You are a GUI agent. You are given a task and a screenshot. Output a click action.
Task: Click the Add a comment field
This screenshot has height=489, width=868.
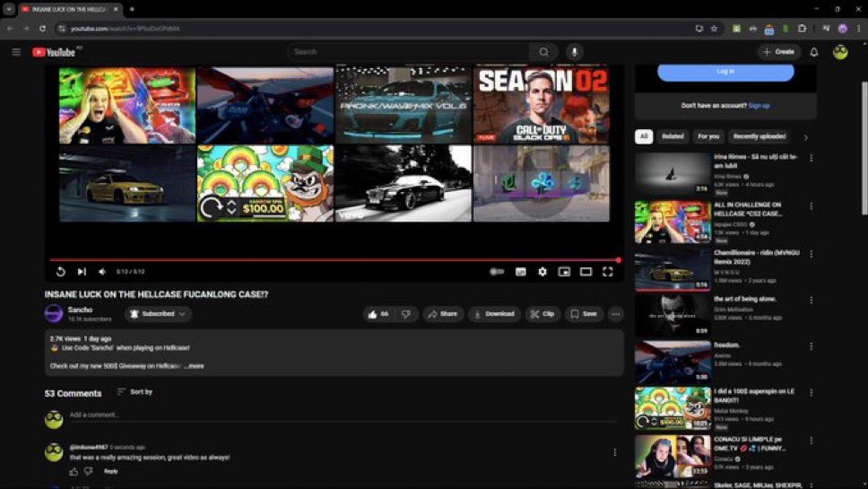point(343,415)
